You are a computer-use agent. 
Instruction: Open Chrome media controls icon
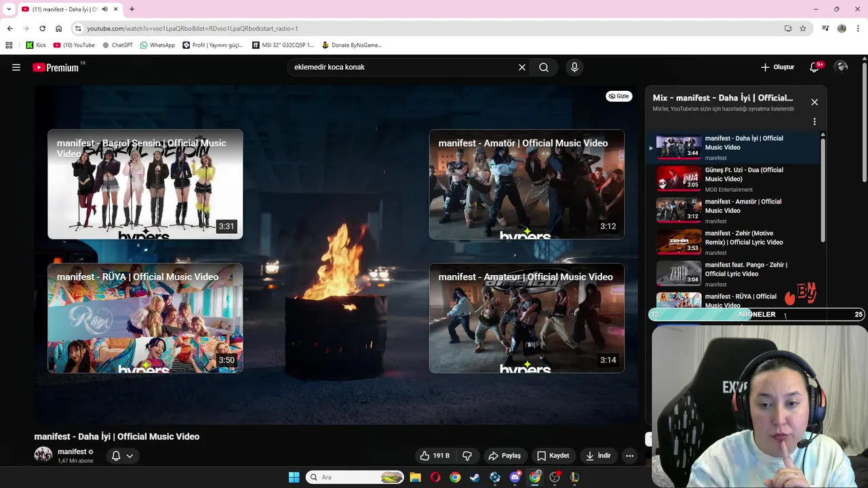pos(825,28)
